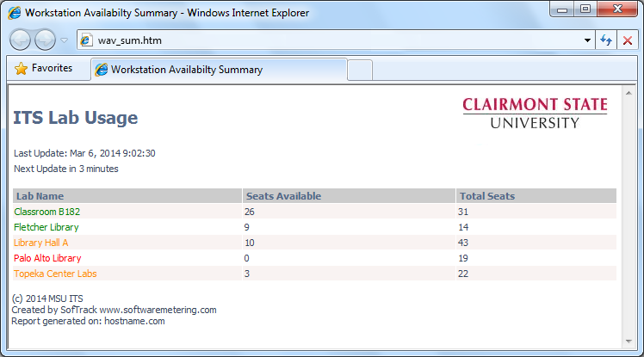Open the recent pages dropdown arrow
This screenshot has width=644, height=357.
pyautogui.click(x=64, y=40)
